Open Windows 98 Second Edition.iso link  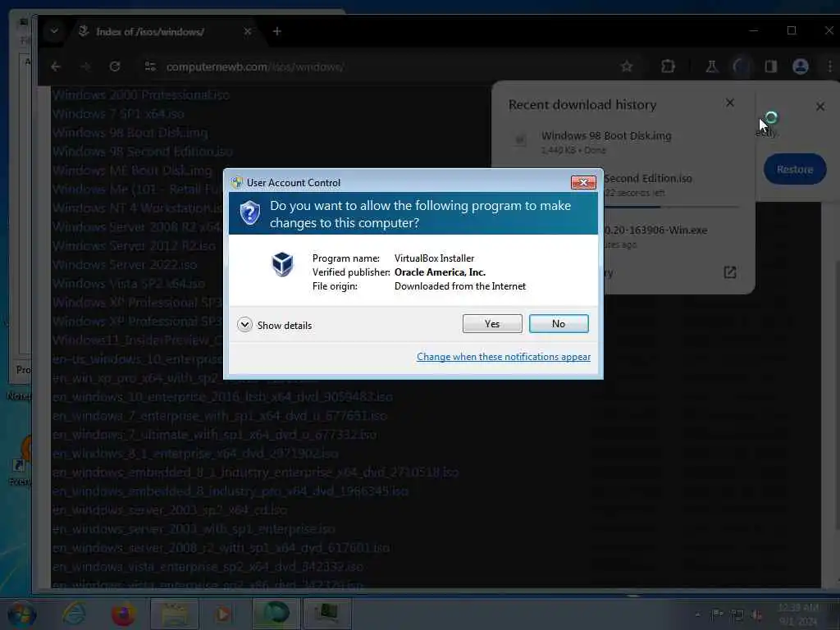[142, 152]
